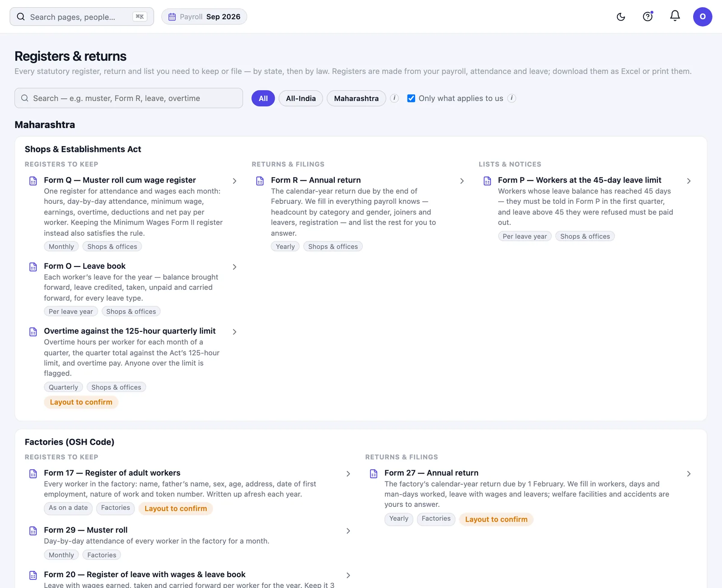Click the info icon next to Maharashtra filter
This screenshot has width=722, height=588.
coord(394,98)
